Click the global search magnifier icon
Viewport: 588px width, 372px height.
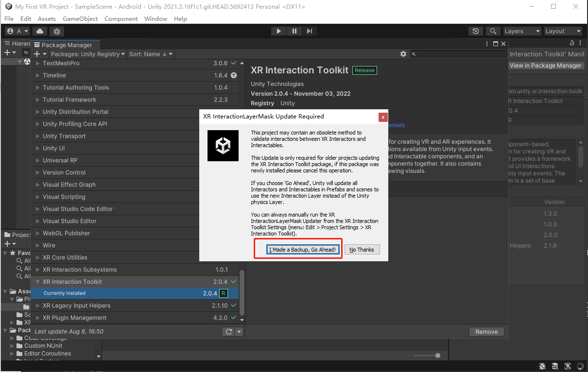493,31
